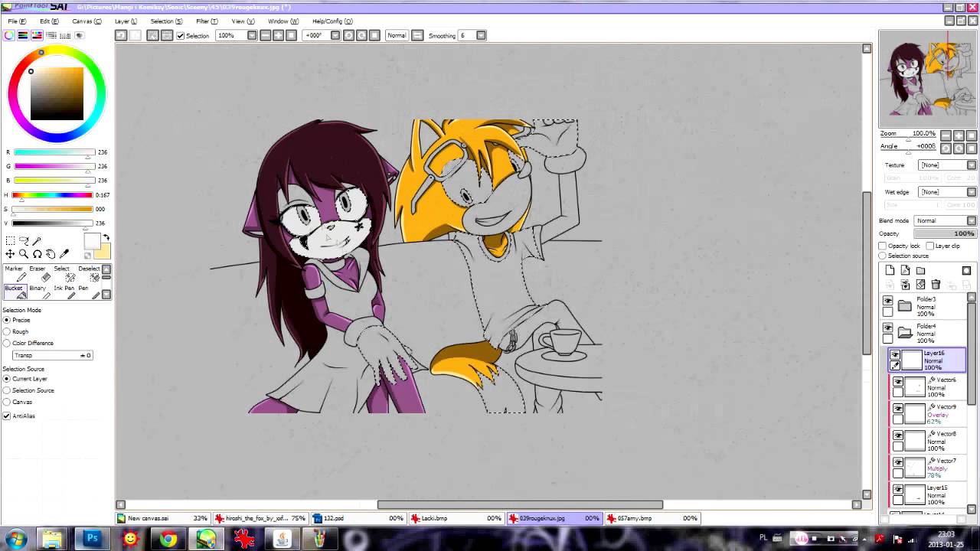
Task: Choose the Deselect brush tool
Action: point(89,272)
